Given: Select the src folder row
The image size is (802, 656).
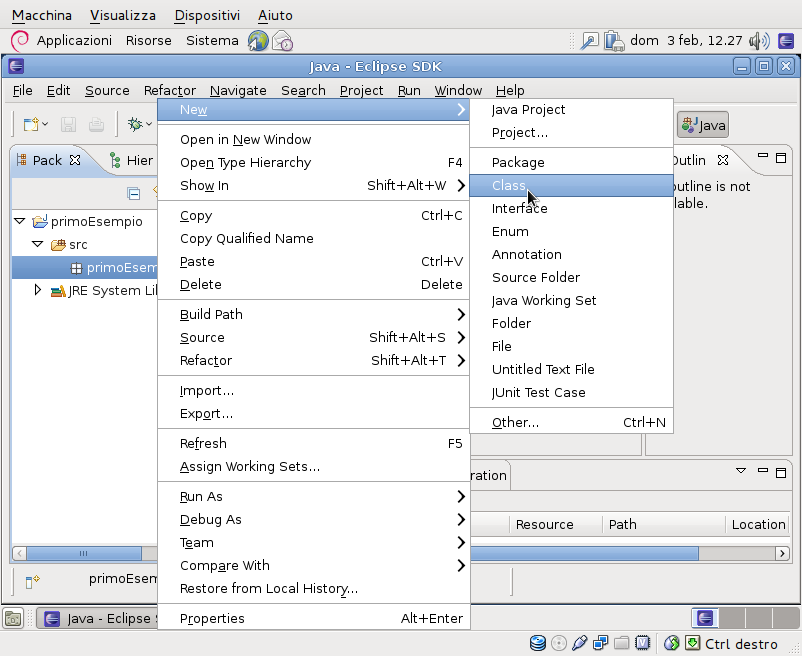Looking at the screenshot, I should tap(84, 244).
